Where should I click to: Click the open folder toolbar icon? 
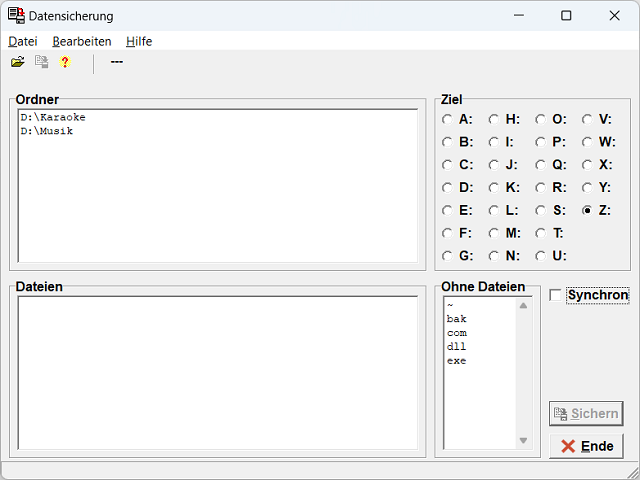[18, 62]
